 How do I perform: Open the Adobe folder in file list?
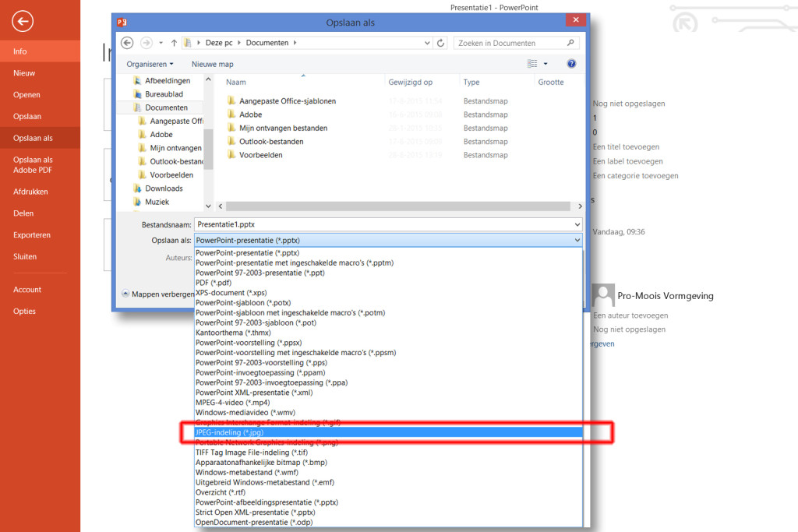(251, 115)
